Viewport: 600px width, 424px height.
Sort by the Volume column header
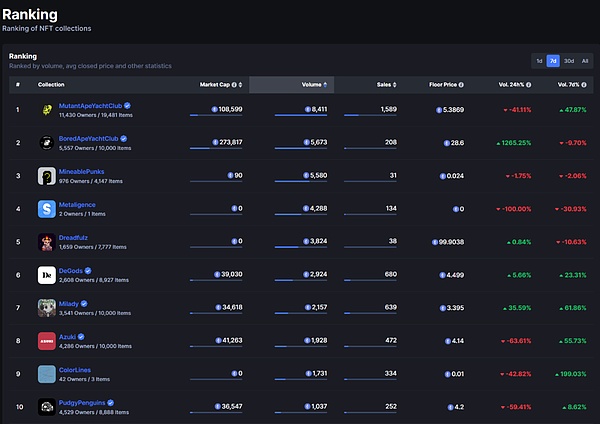click(313, 85)
